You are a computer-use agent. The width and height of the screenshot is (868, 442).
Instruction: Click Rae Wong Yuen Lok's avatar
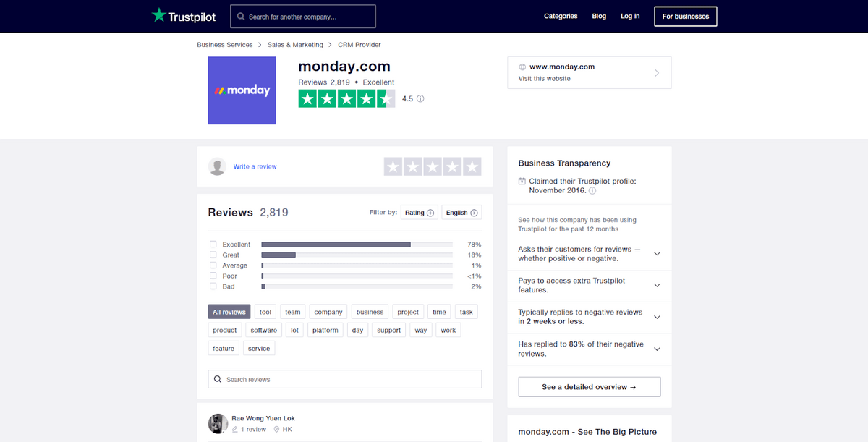[218, 423]
